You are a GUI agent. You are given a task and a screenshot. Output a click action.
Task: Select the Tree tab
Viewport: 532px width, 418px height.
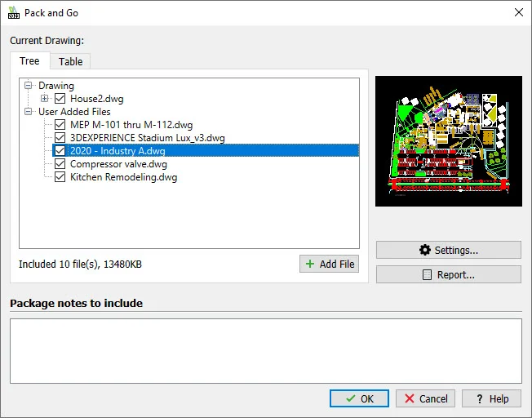tap(29, 61)
